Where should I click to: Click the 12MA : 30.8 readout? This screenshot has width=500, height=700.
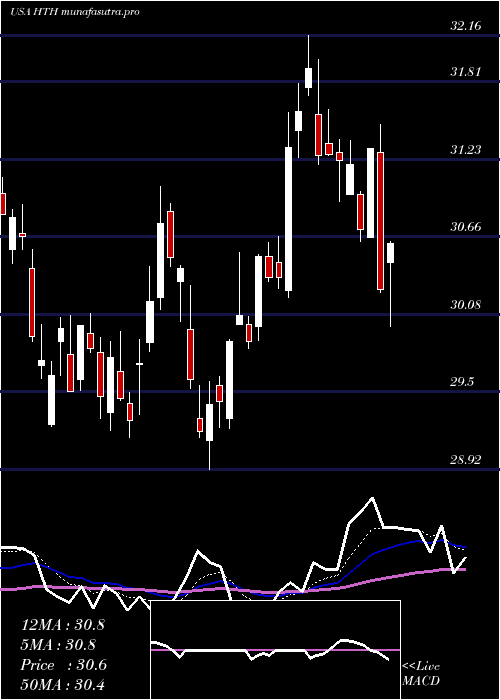[63, 625]
